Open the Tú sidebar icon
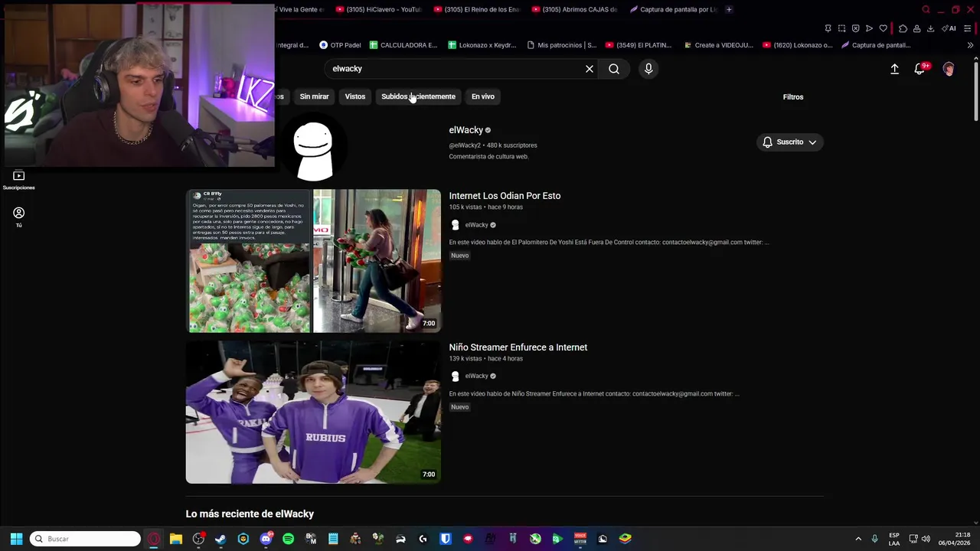The image size is (980, 551). (18, 217)
